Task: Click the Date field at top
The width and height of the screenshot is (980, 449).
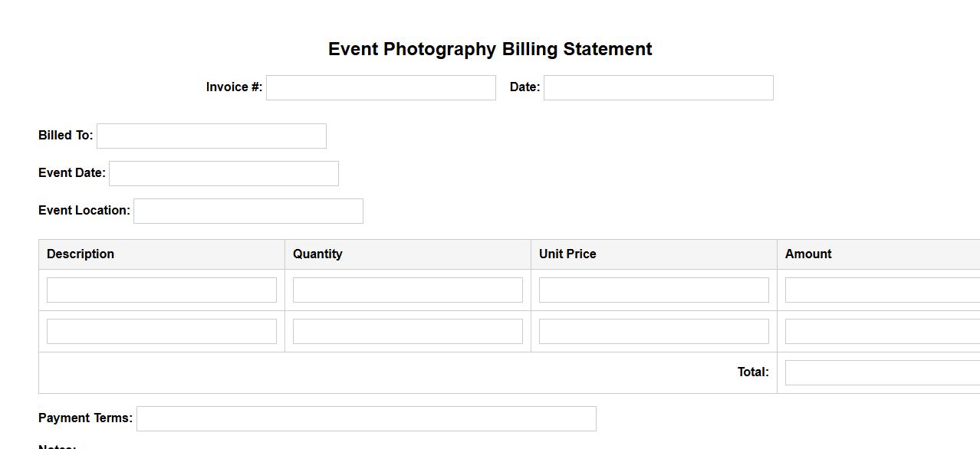Action: click(658, 87)
